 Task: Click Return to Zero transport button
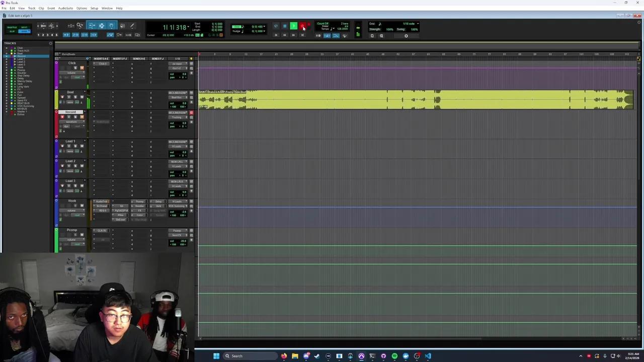pos(276,35)
